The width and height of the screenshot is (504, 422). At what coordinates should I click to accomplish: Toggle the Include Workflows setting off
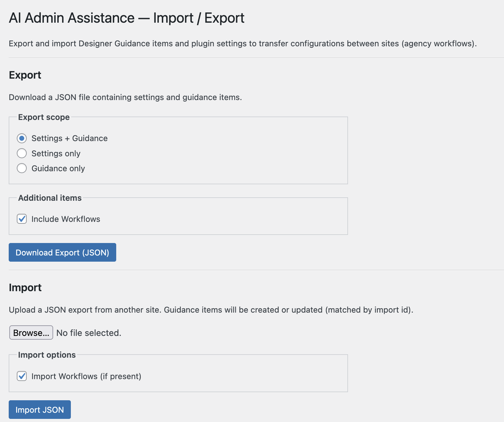[x=22, y=219]
